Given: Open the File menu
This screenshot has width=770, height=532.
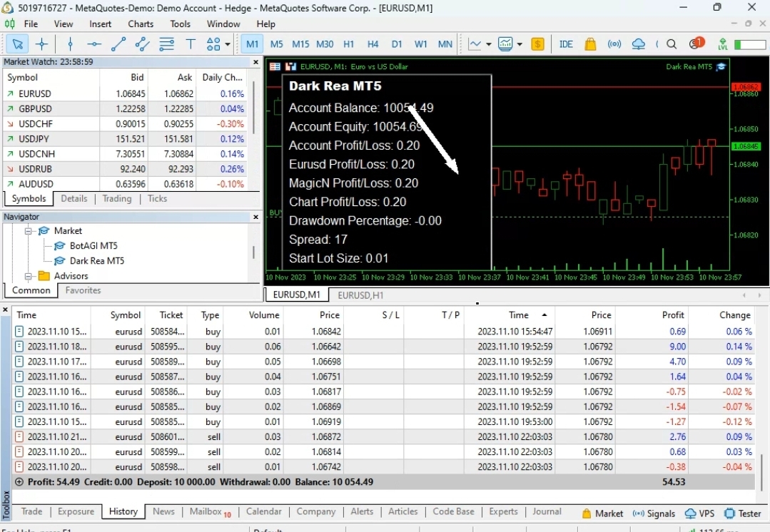Looking at the screenshot, I should click(31, 24).
